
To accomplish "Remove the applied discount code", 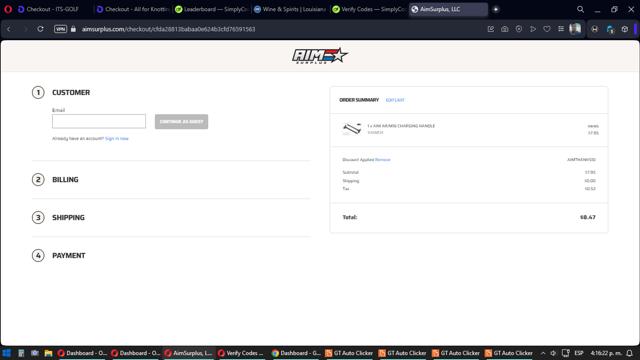I will click(x=382, y=160).
